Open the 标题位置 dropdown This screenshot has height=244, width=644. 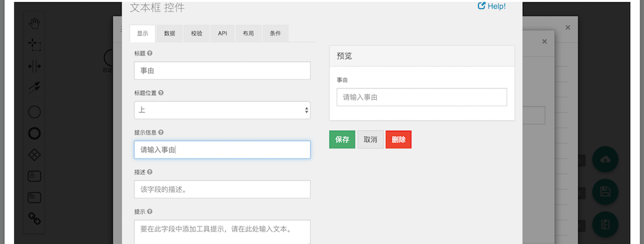(x=222, y=110)
